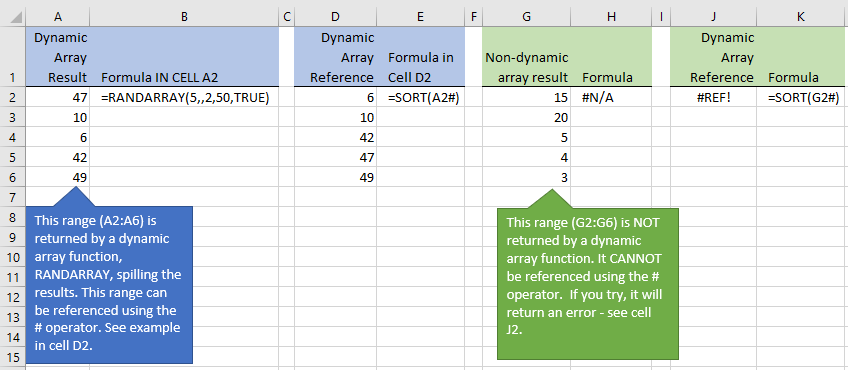Select row 2 header

(x=13, y=97)
